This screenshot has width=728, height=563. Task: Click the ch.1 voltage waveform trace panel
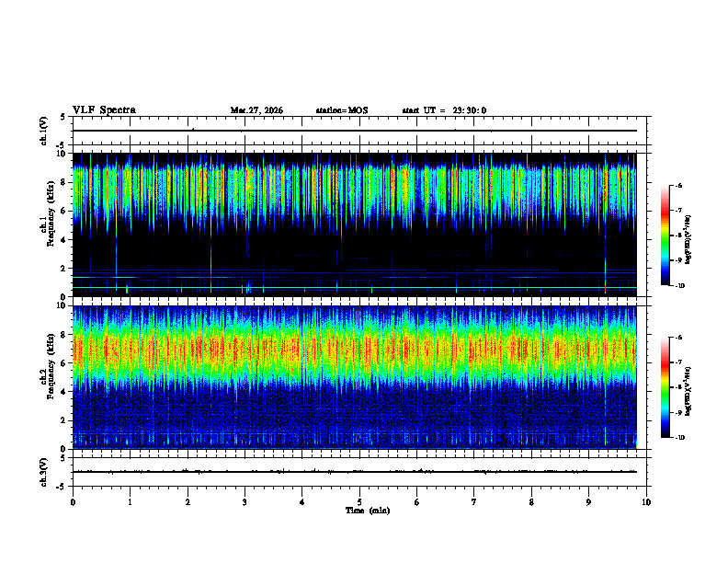(x=359, y=131)
